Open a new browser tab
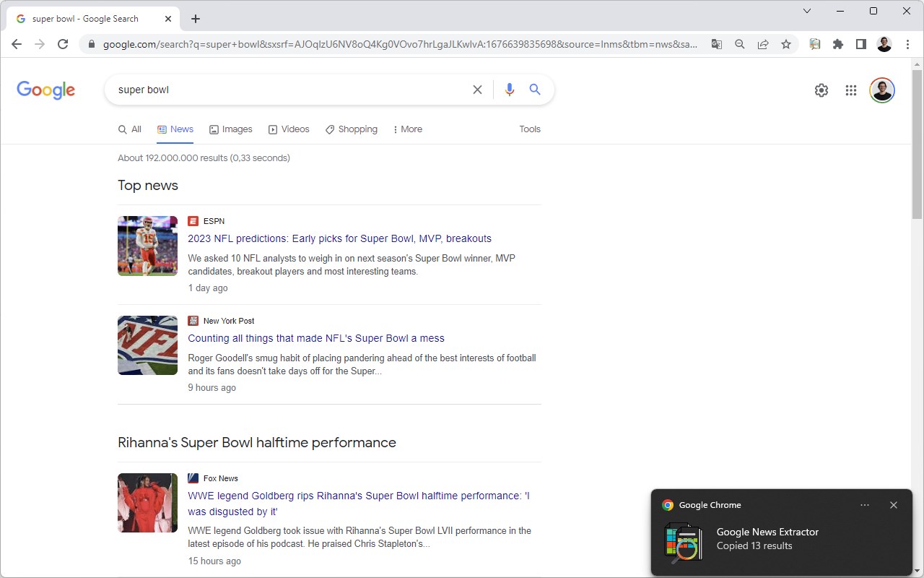The height and width of the screenshot is (578, 924). tap(196, 19)
